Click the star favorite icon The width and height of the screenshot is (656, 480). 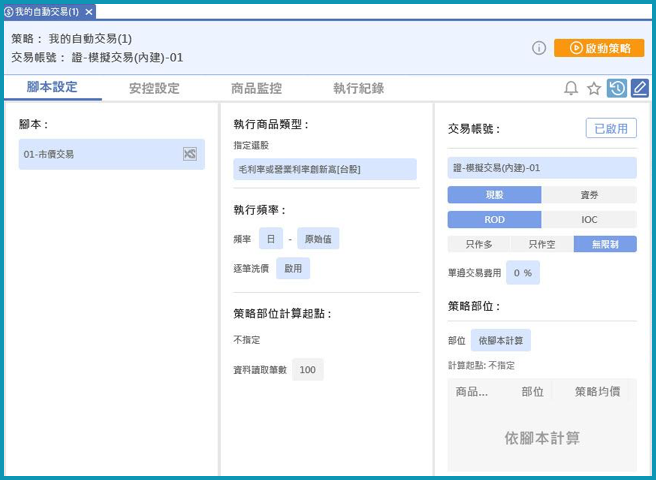coord(594,89)
